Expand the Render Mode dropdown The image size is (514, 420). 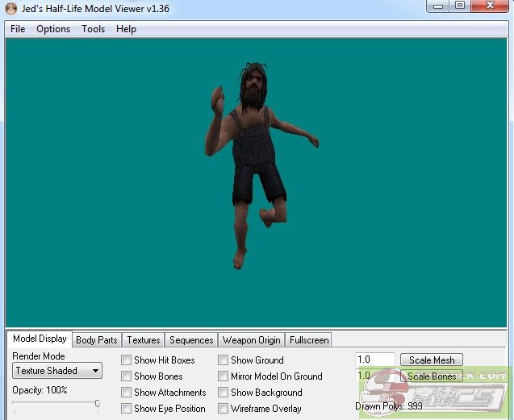point(57,371)
